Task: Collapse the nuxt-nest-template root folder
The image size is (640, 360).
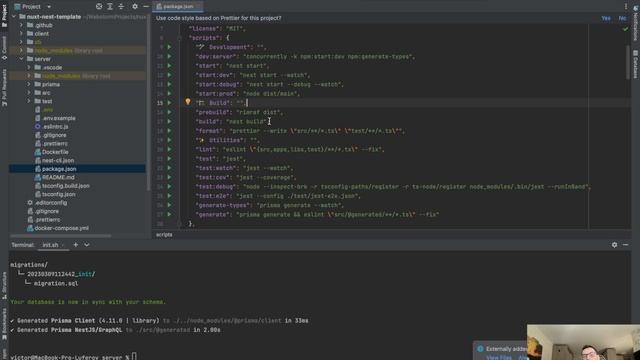Action: click(x=14, y=17)
